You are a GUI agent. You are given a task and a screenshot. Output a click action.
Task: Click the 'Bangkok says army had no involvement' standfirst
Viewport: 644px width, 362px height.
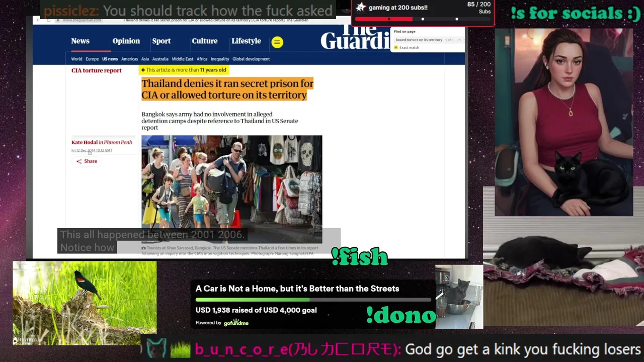(x=220, y=121)
